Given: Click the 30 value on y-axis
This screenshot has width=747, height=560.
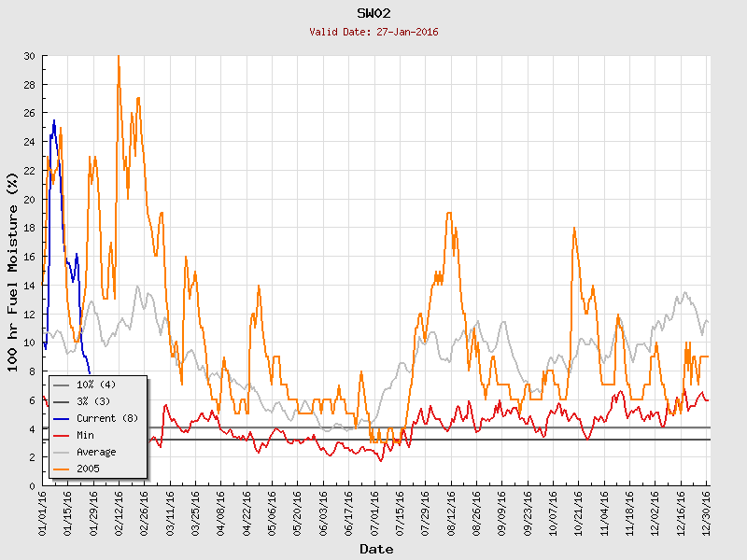Looking at the screenshot, I should click(29, 56).
